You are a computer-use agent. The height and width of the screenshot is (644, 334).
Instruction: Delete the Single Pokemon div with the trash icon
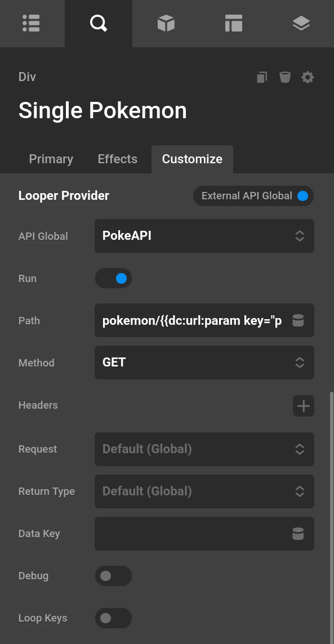click(x=284, y=77)
